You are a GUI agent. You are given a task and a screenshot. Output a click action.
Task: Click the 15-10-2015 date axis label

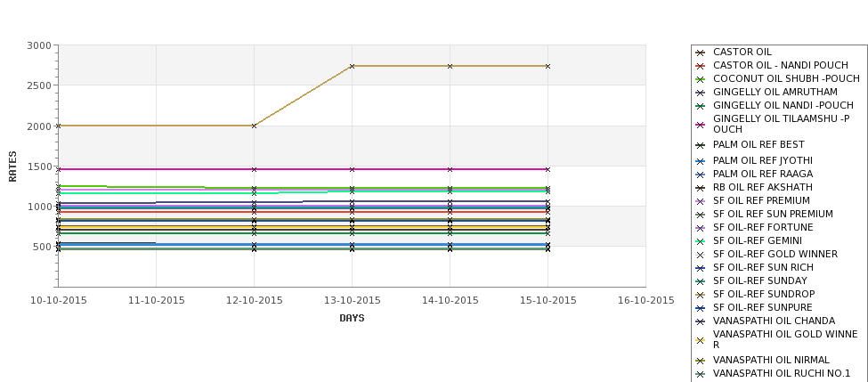pos(548,301)
